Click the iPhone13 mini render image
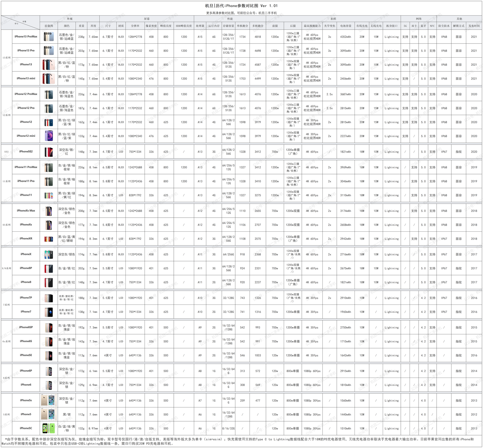 pos(49,78)
